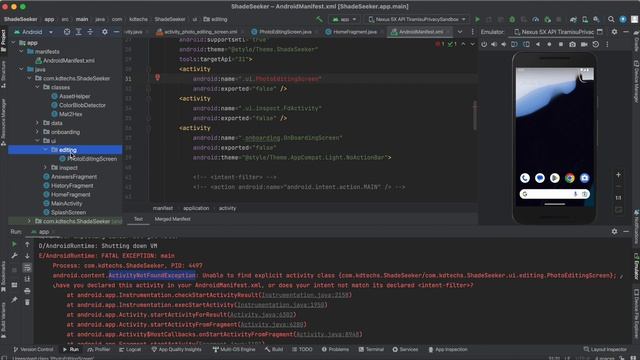The width and height of the screenshot is (640, 360).
Task: Collapse the classes package
Action: click(38, 87)
